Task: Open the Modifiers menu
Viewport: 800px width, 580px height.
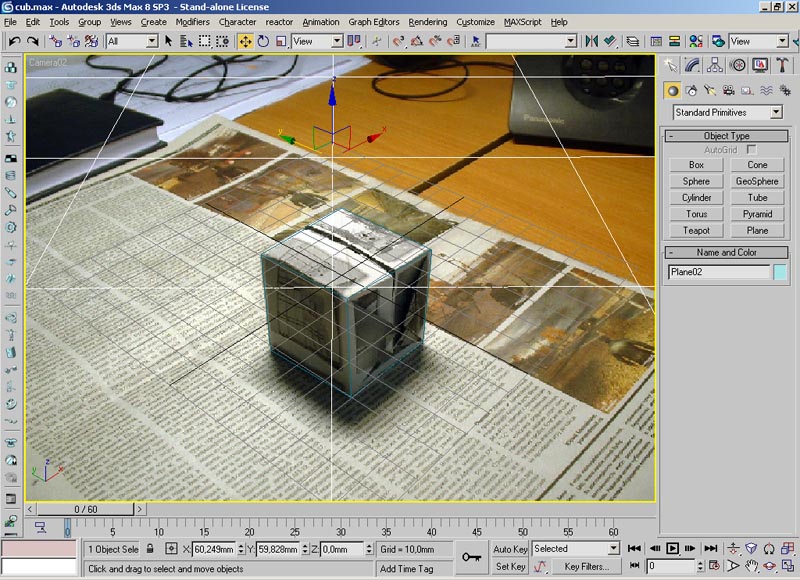Action: click(x=192, y=21)
